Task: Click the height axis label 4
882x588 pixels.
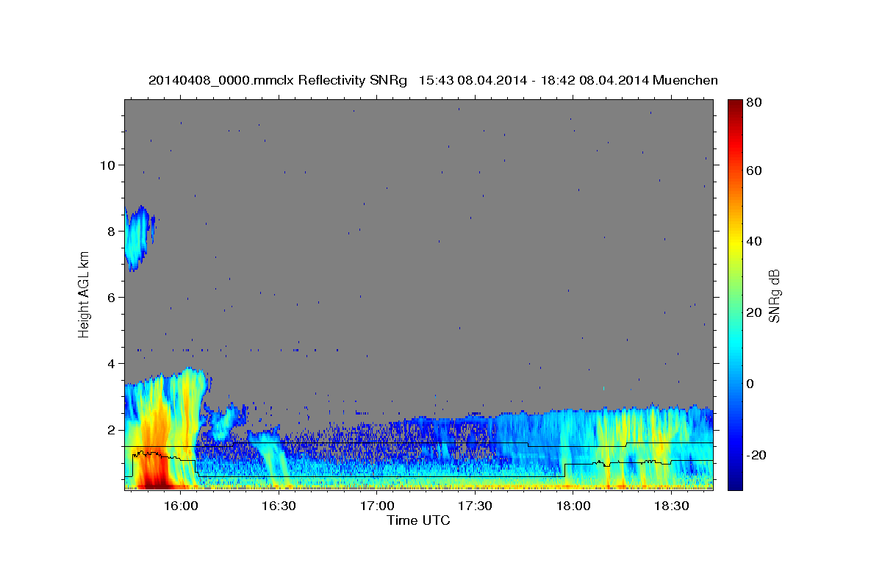Action: pos(112,363)
